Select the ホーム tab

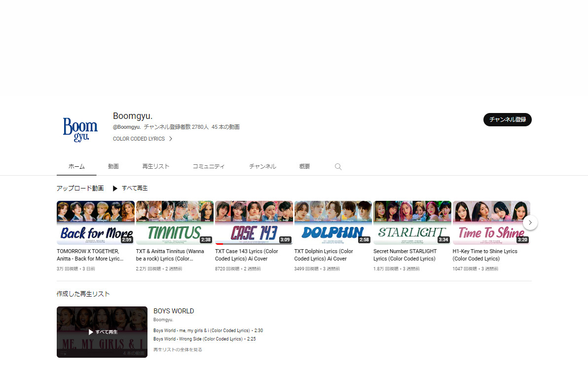pos(76,166)
